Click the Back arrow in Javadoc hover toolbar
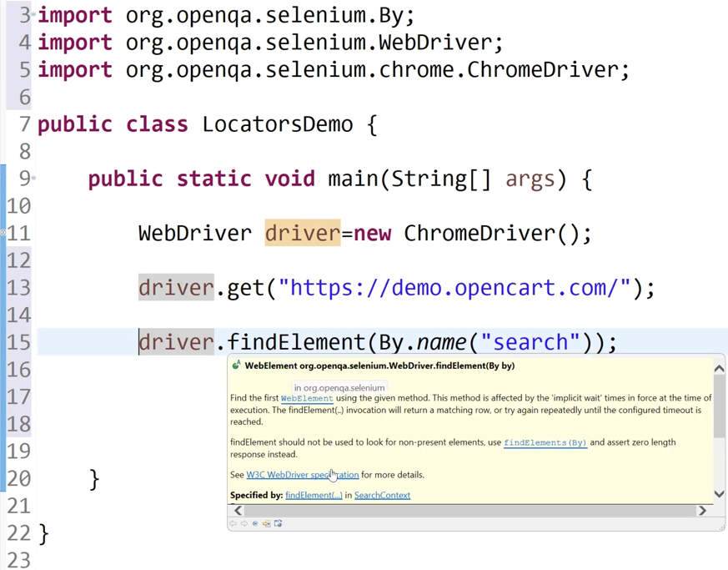Viewport: 728px width, 570px height. click(233, 523)
